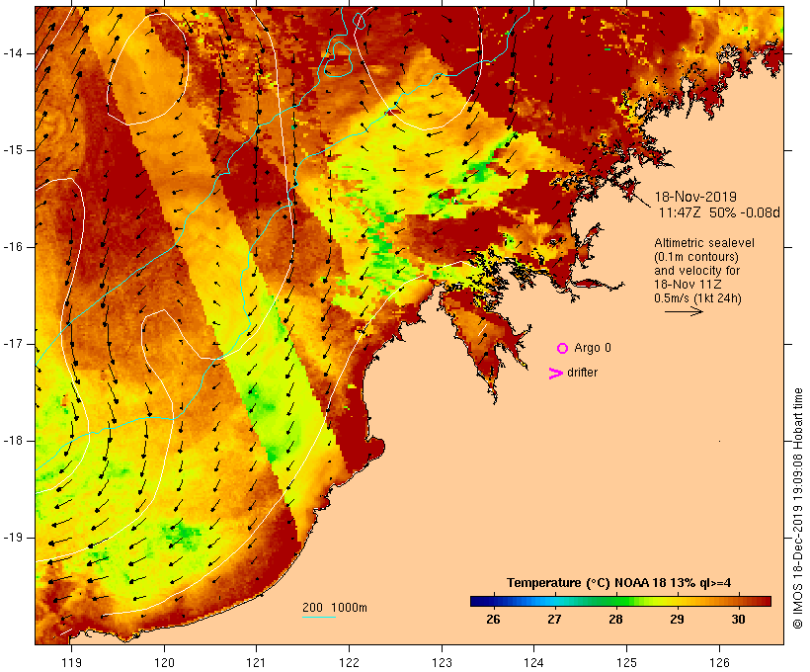Screen dimensions: 810x672
Task: Click the text 11:47Z 50% -0.08d
Action: 719,212
